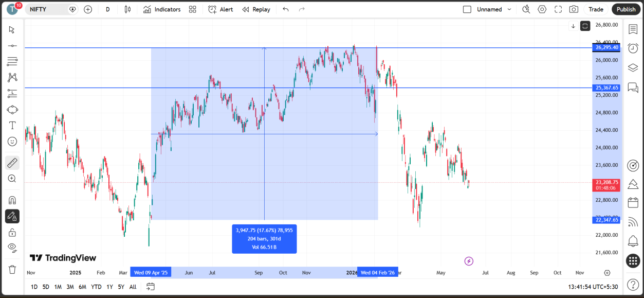
Task: Toggle the auto-fit price scale button
Action: point(585,26)
